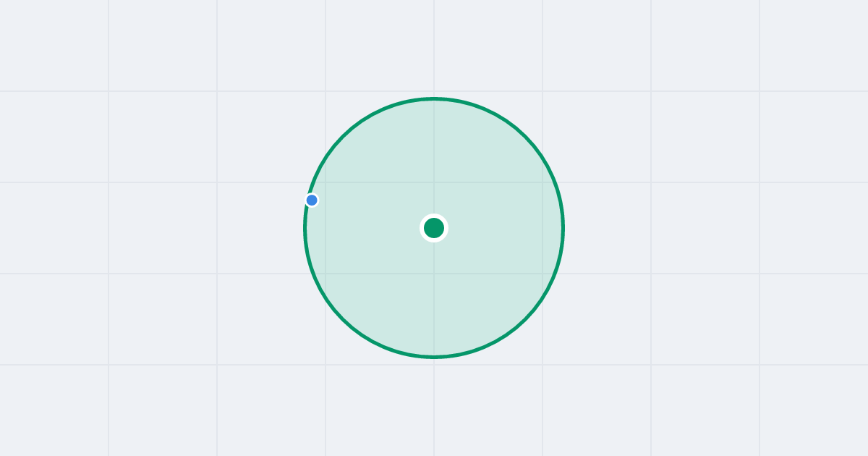Screen dimensions: 868x456
Task: Click vertical grid line inside circle above center marker
Action: point(434,156)
